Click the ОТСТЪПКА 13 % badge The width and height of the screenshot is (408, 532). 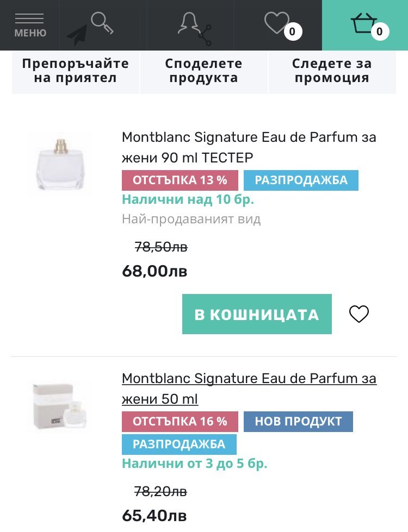[180, 180]
